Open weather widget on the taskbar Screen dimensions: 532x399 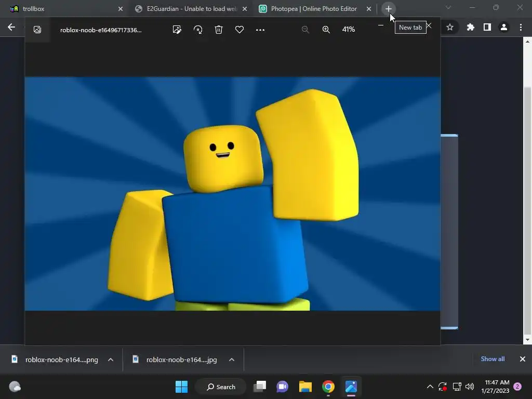click(x=15, y=387)
